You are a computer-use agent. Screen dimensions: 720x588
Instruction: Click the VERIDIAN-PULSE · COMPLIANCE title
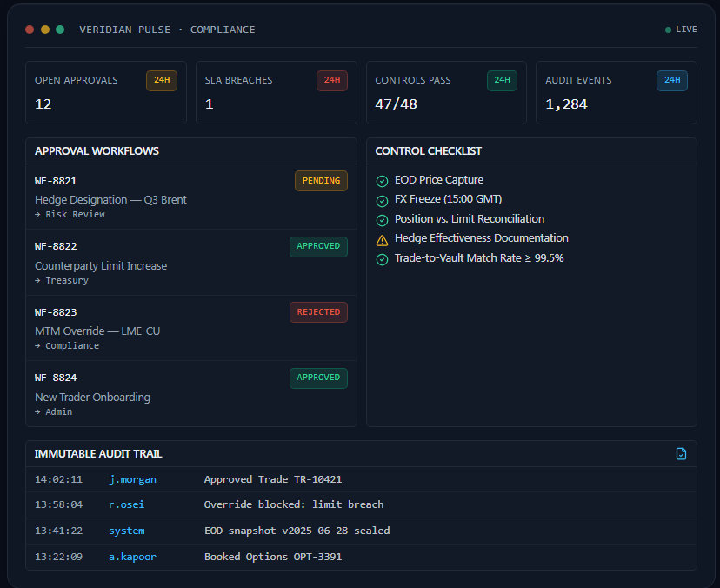click(x=167, y=30)
